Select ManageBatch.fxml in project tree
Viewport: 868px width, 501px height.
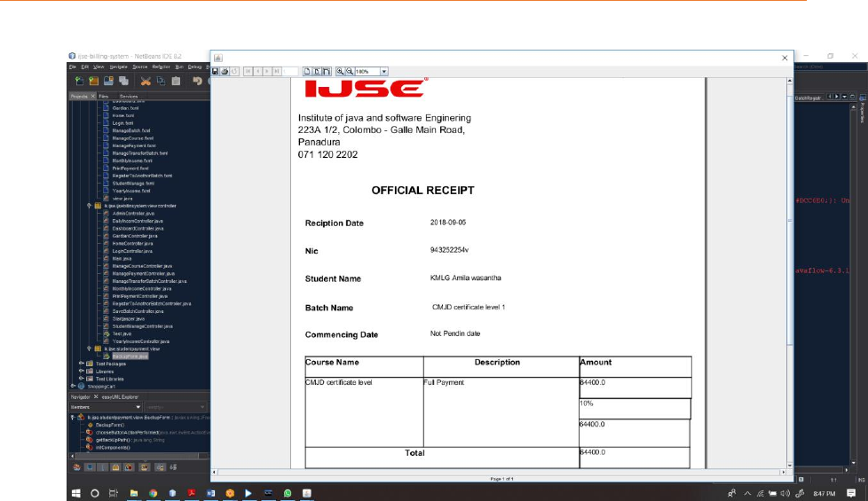tap(133, 130)
